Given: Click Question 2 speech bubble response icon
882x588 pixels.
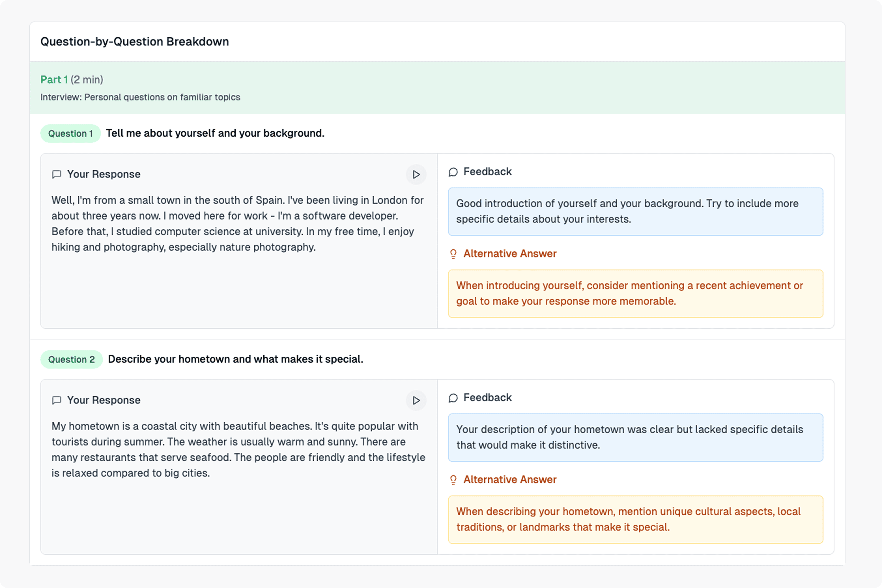Looking at the screenshot, I should (56, 400).
